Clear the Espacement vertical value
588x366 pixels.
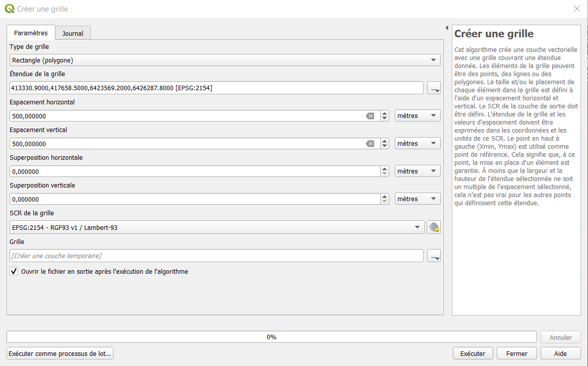pos(370,144)
